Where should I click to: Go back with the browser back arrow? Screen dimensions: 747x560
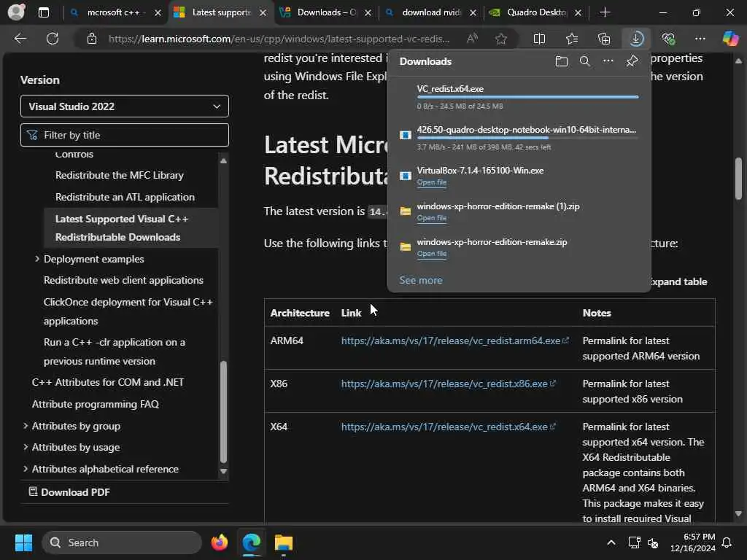20,39
